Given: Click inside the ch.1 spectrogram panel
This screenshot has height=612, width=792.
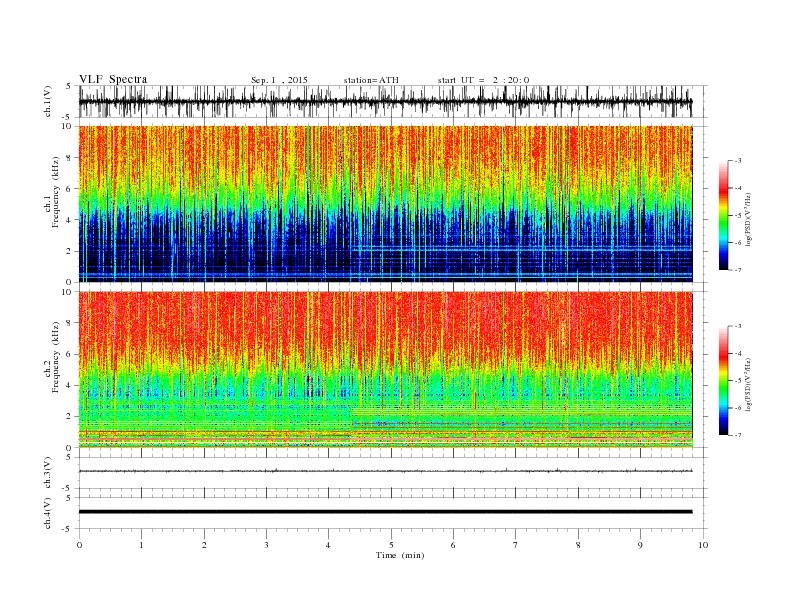Looking at the screenshot, I should pos(385,204).
